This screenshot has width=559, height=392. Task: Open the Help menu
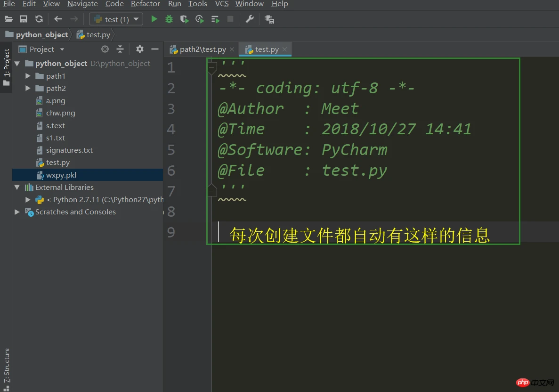click(x=280, y=4)
